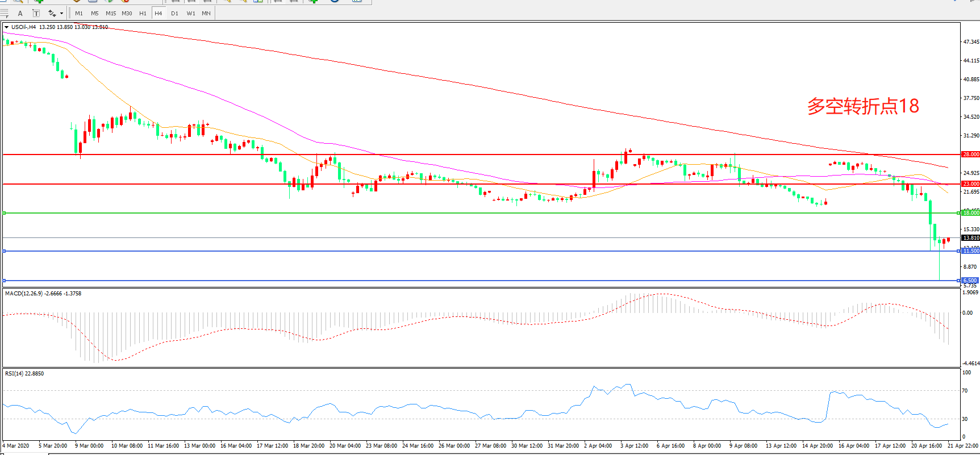Change timeframe to W1 weekly
The height and width of the screenshot is (455, 980).
pos(190,13)
